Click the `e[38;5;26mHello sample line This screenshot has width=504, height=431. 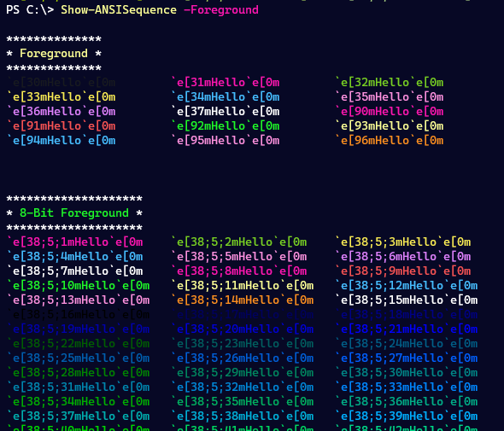point(242,358)
